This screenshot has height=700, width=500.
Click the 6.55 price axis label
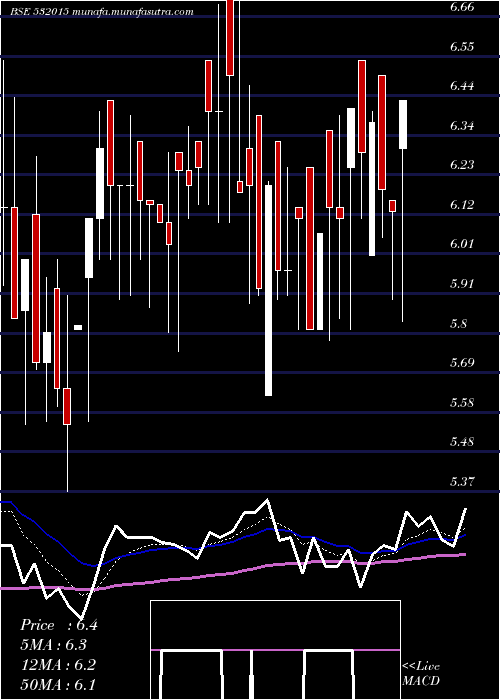(x=462, y=47)
